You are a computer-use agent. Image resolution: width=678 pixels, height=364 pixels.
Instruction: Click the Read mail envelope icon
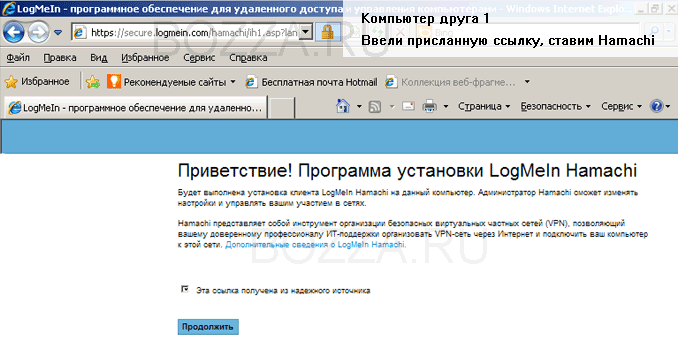click(x=408, y=106)
